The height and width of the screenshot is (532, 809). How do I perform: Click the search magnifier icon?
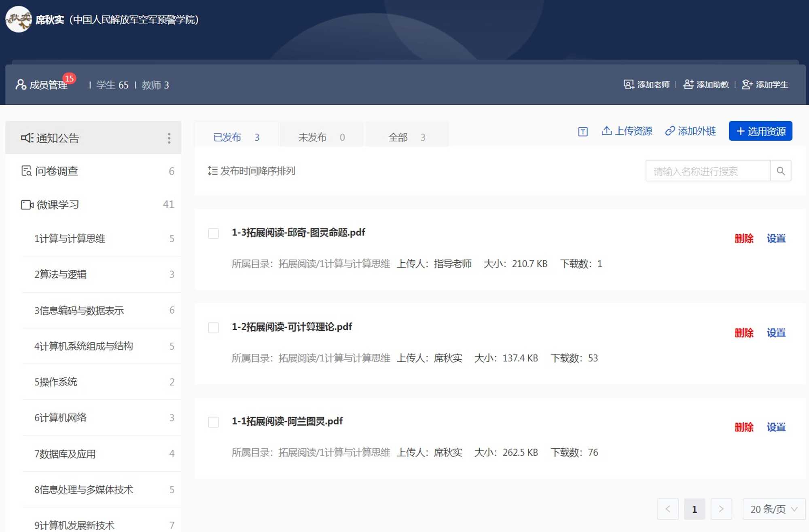click(x=780, y=171)
